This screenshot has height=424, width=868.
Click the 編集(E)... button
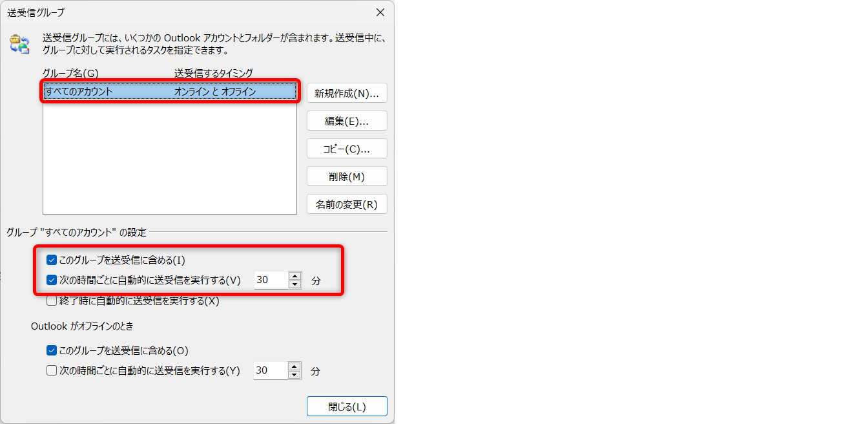tap(347, 121)
